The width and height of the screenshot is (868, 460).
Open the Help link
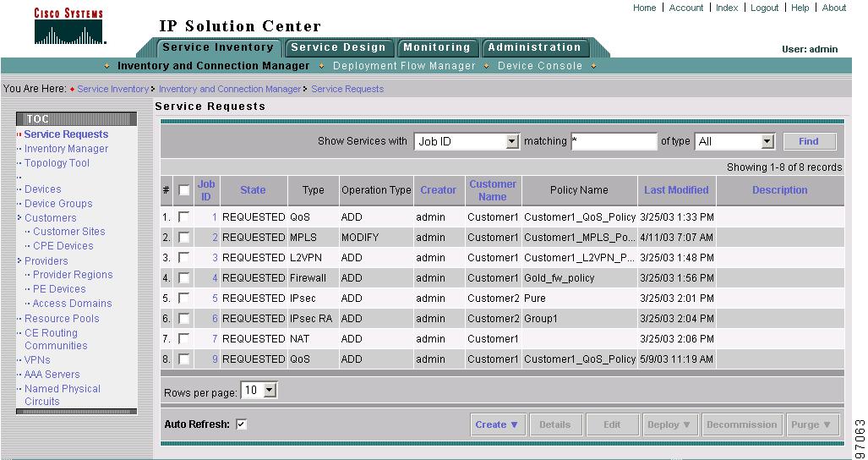tap(800, 8)
